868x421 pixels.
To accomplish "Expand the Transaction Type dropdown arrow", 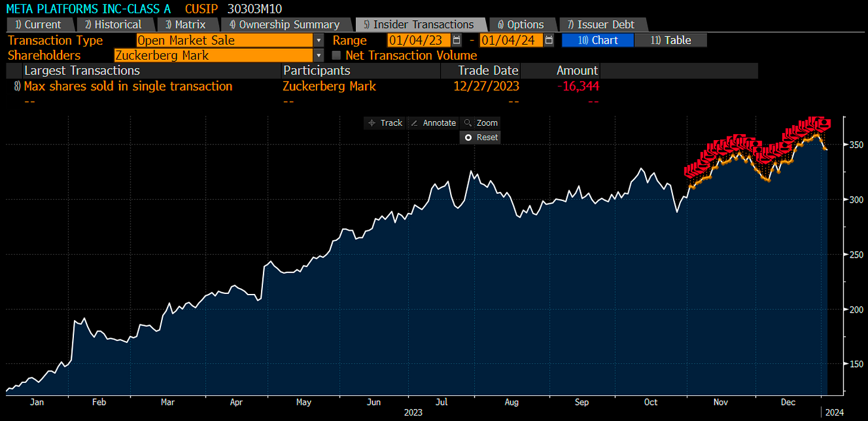I will pos(319,41).
